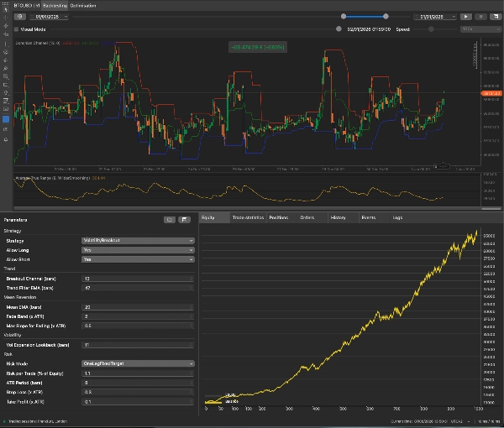Open the Logs tab
The image size is (504, 428).
tap(397, 217)
